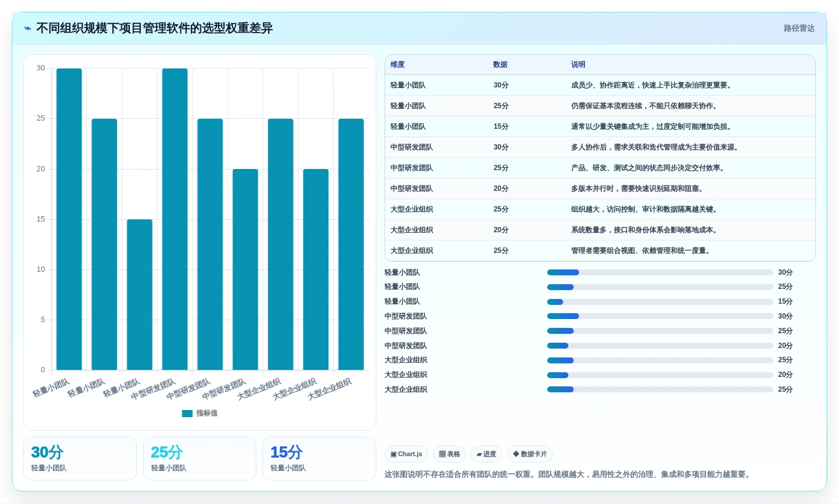The height and width of the screenshot is (504, 839).
Task: Click the 中型研发团队 progress bar showing 30分
Action: pyautogui.click(x=660, y=316)
